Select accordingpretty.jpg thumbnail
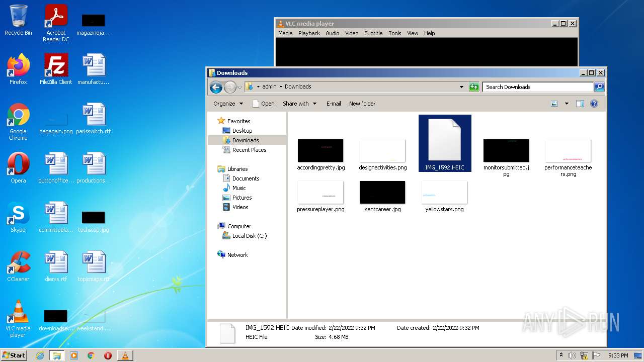The image size is (644, 362). tap(320, 155)
